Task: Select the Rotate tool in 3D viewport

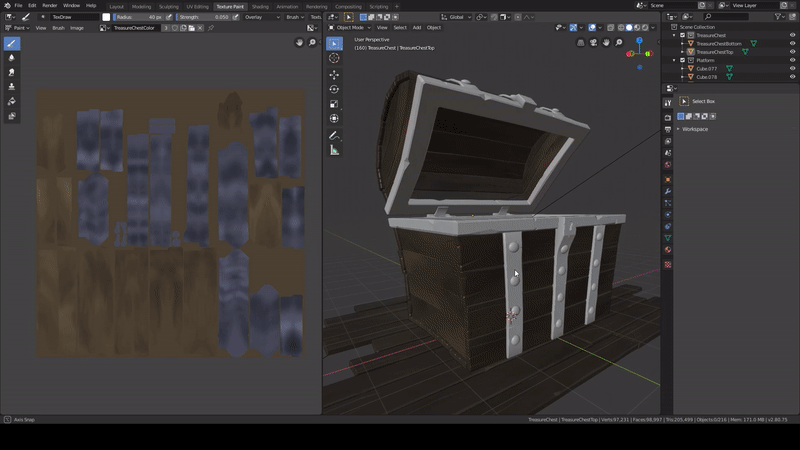Action: point(334,89)
